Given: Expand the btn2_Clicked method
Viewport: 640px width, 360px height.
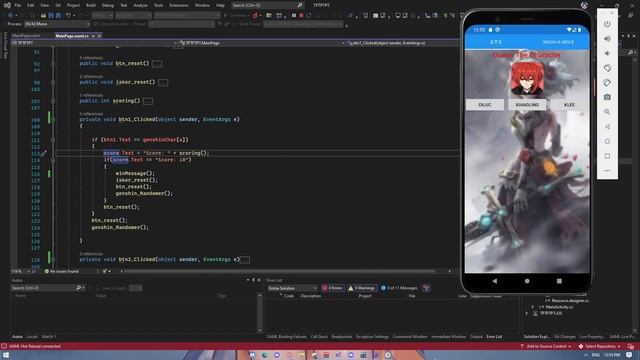Looking at the screenshot, I should tap(53, 260).
